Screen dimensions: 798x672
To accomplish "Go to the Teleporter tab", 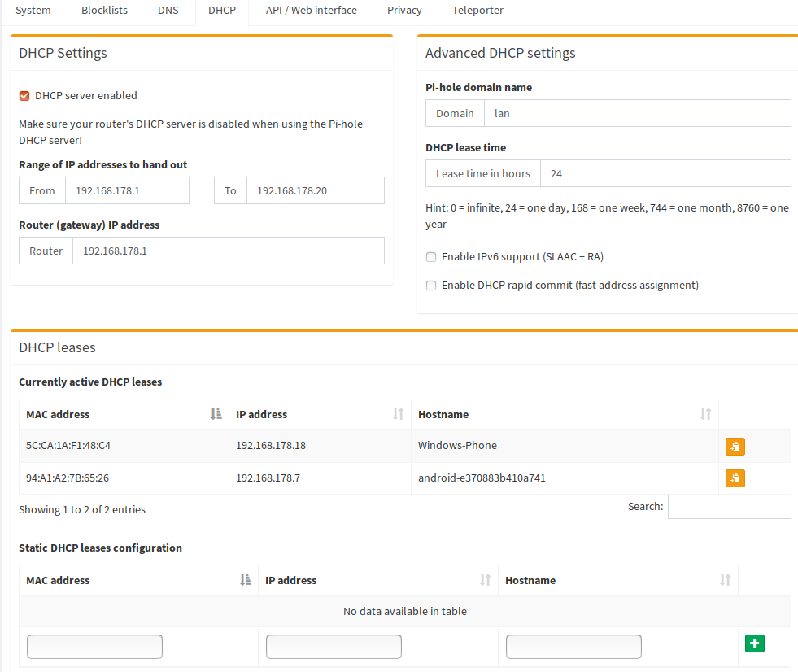I will tap(477, 11).
